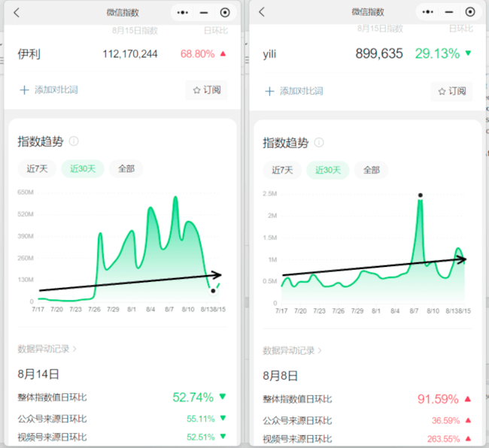Click info icon beside 指数趋势 in left panel
Screen dimensions: 489x448
[x=74, y=141]
